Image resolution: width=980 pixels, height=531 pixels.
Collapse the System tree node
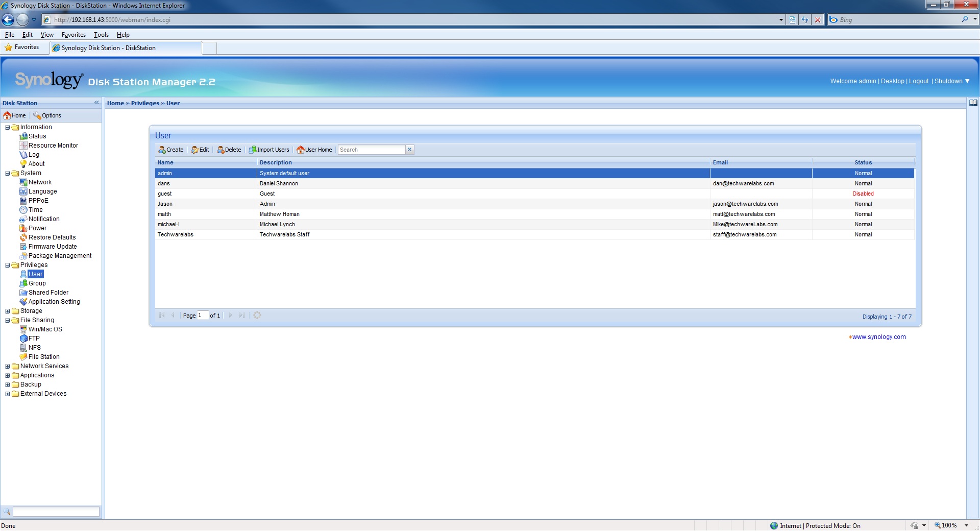point(8,173)
